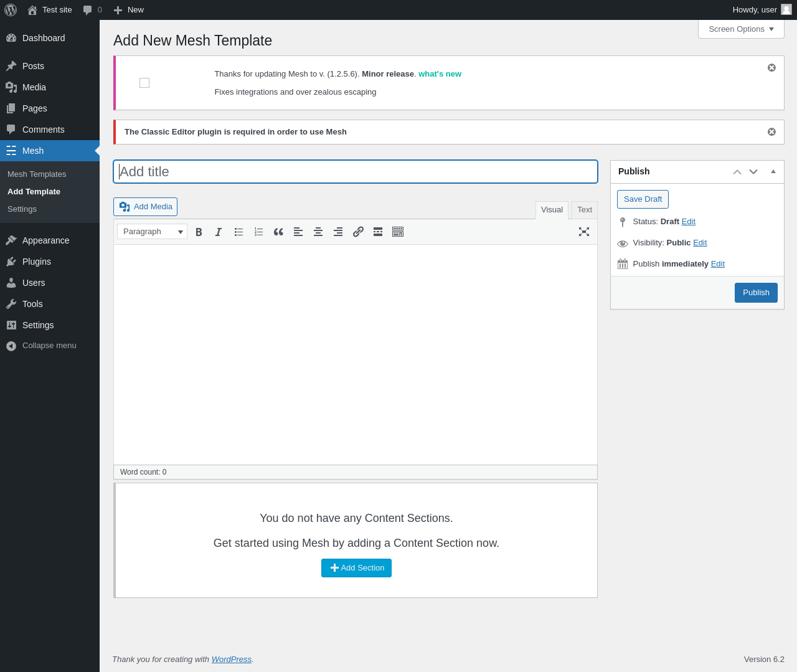
Task: Open Media library menu
Action: [50, 87]
